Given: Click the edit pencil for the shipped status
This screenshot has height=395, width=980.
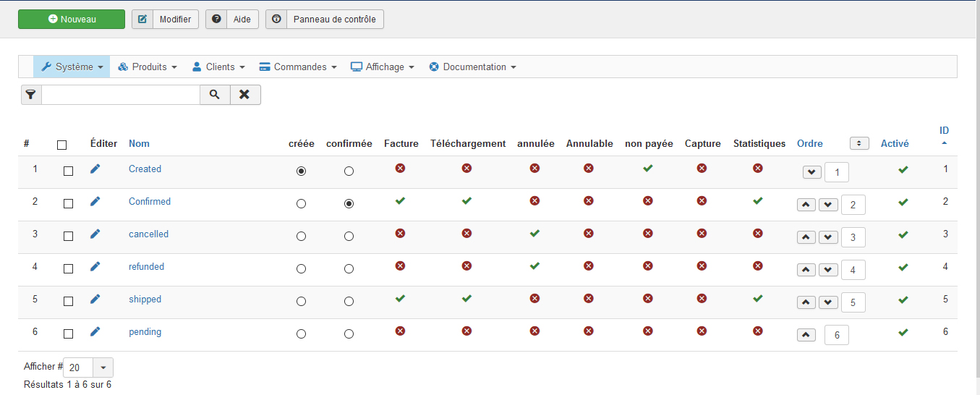Looking at the screenshot, I should click(95, 299).
